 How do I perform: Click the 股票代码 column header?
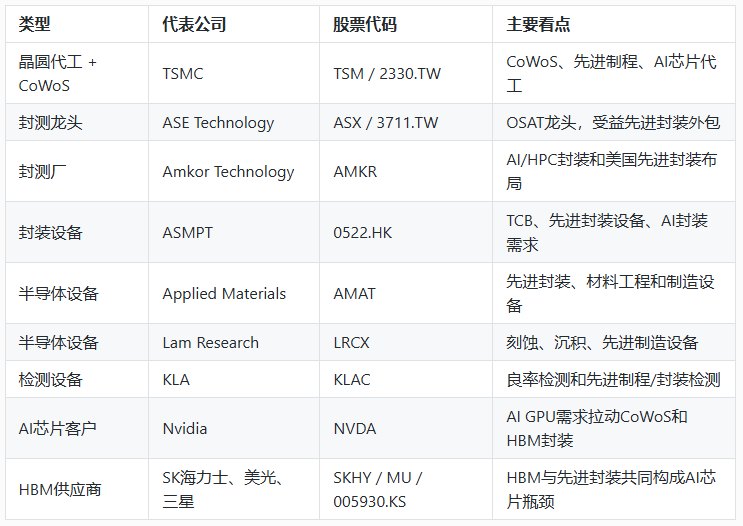point(406,24)
